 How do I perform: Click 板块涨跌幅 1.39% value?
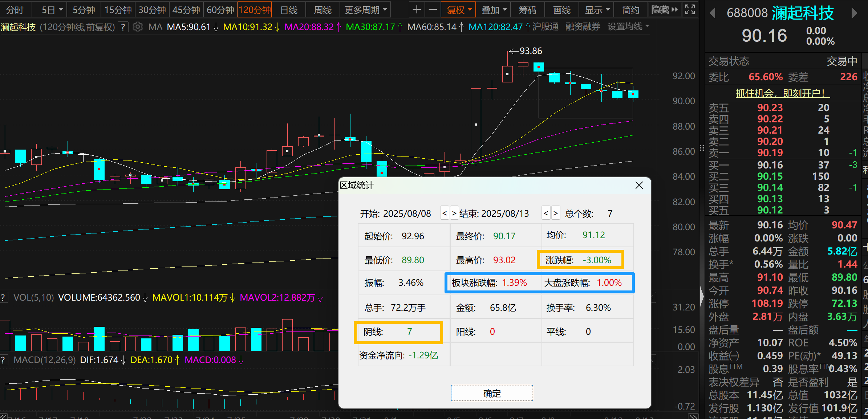(x=514, y=283)
